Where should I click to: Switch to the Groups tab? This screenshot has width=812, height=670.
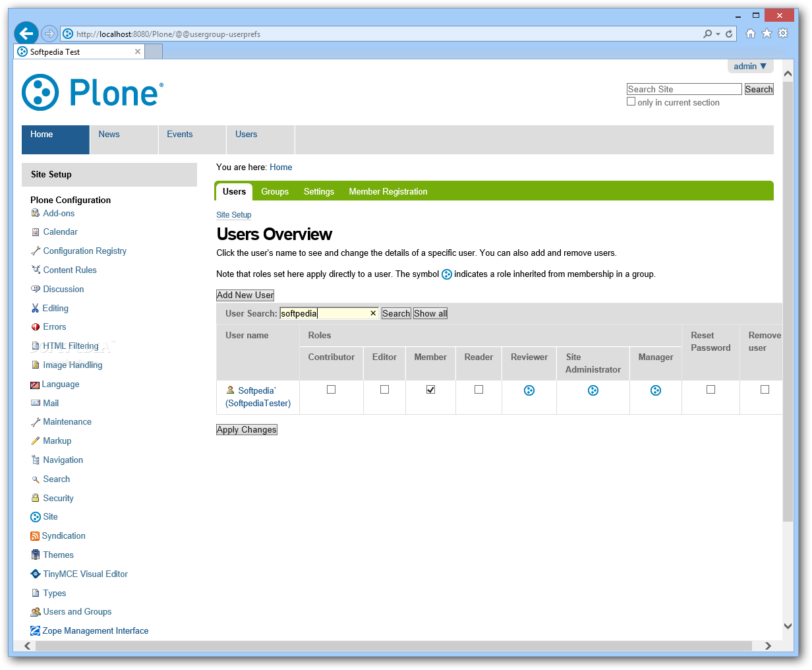(x=275, y=192)
